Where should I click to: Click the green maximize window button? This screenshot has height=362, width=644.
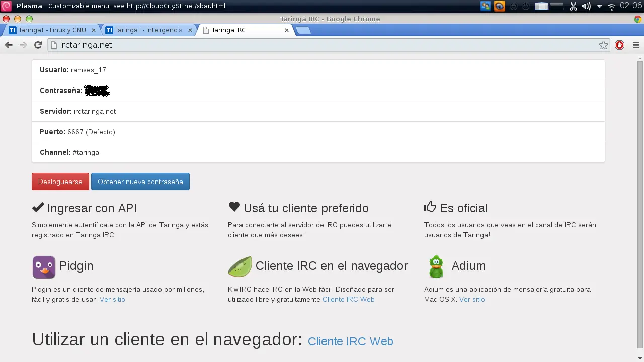coord(29,19)
